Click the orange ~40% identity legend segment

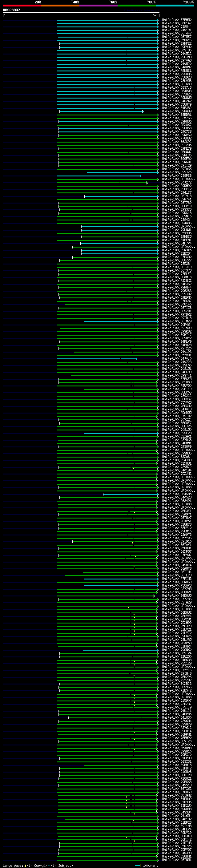[60, 6]
